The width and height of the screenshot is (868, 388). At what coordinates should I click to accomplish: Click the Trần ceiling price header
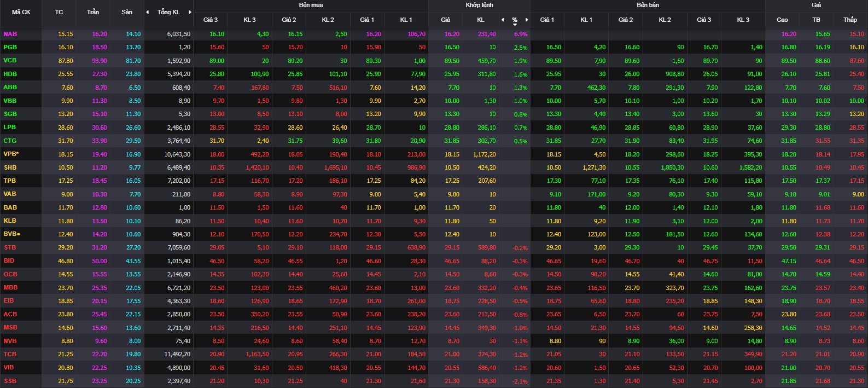93,12
